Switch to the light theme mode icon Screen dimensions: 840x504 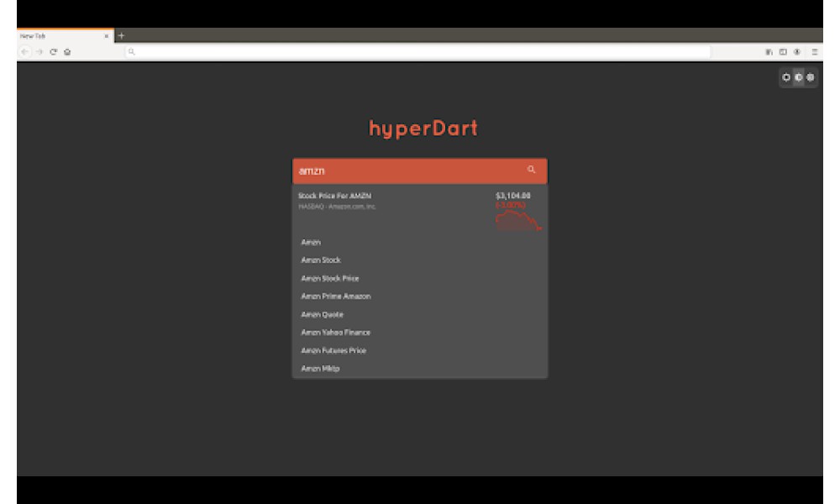pos(811,77)
